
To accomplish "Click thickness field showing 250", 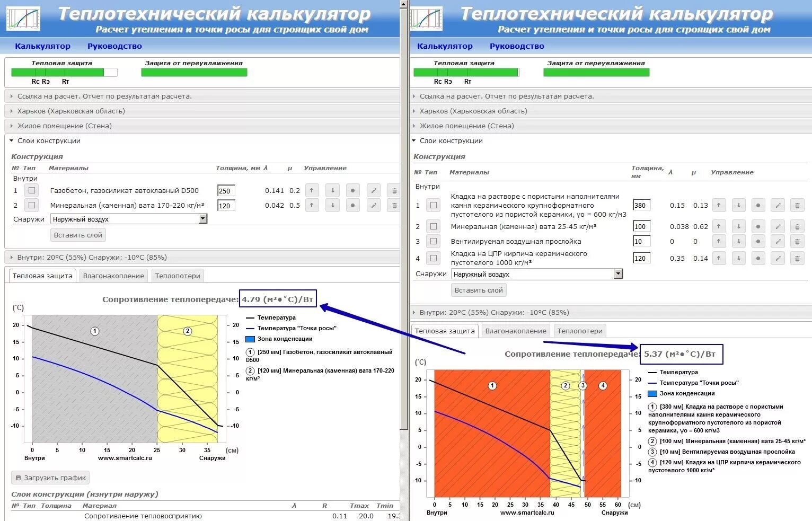I will [x=226, y=191].
